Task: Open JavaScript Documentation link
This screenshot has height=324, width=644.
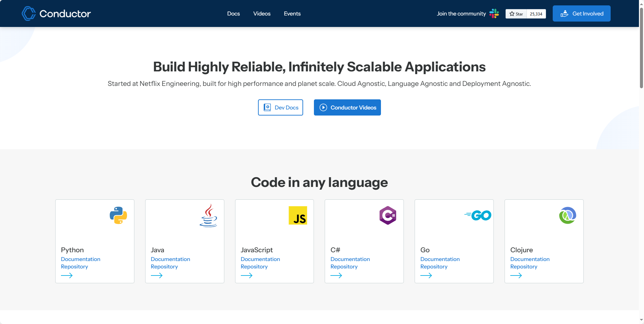Action: tap(260, 259)
